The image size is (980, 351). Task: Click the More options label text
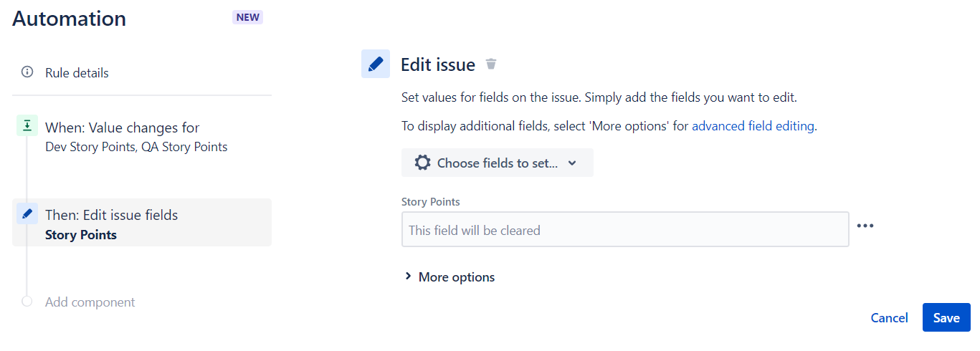(457, 277)
